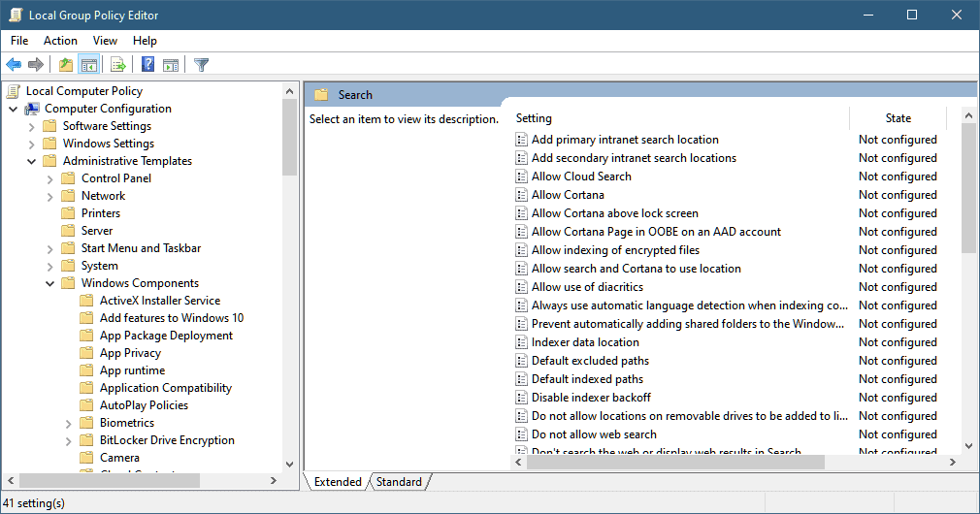Select Allow search and Cortana to use location
The image size is (980, 514).
point(636,269)
